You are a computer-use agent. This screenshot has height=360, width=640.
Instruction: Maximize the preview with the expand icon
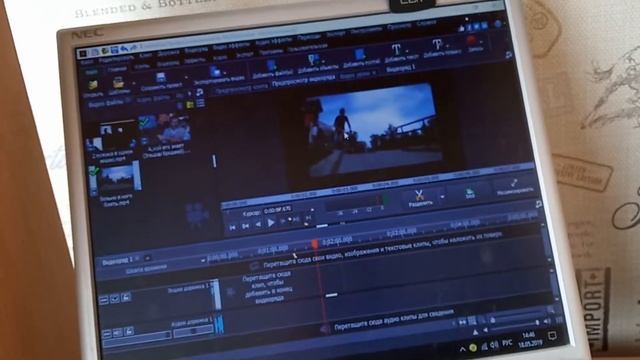[x=513, y=183]
